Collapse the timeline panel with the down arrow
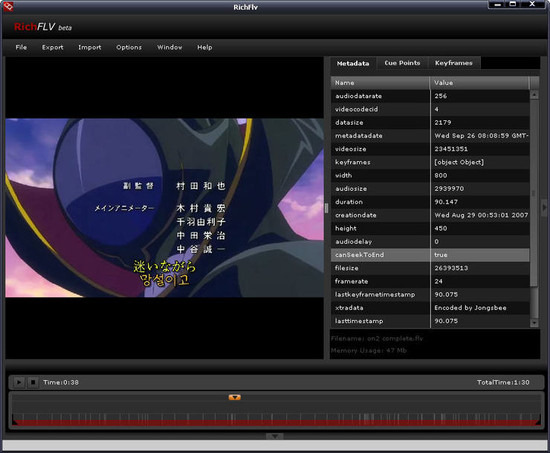 click(275, 436)
